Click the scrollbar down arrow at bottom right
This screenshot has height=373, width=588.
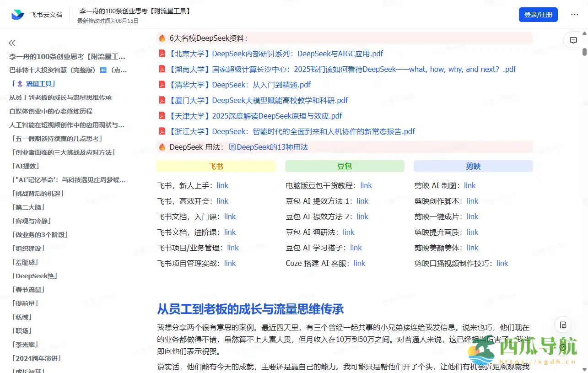[x=584, y=369]
